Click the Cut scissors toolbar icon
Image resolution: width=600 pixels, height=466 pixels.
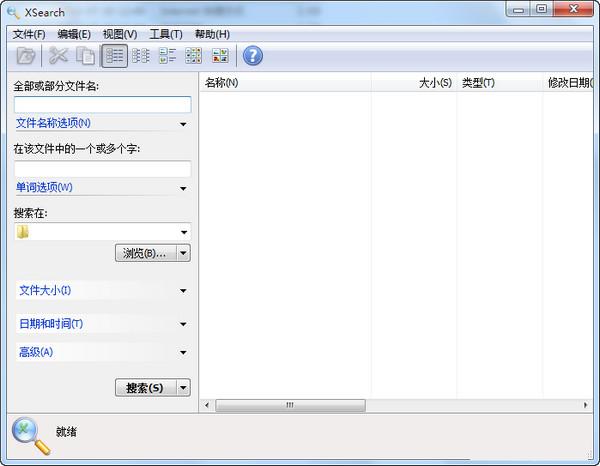pyautogui.click(x=58, y=56)
